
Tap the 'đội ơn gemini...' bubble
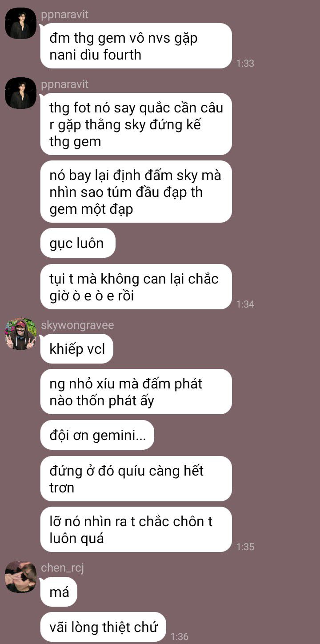coord(97,435)
